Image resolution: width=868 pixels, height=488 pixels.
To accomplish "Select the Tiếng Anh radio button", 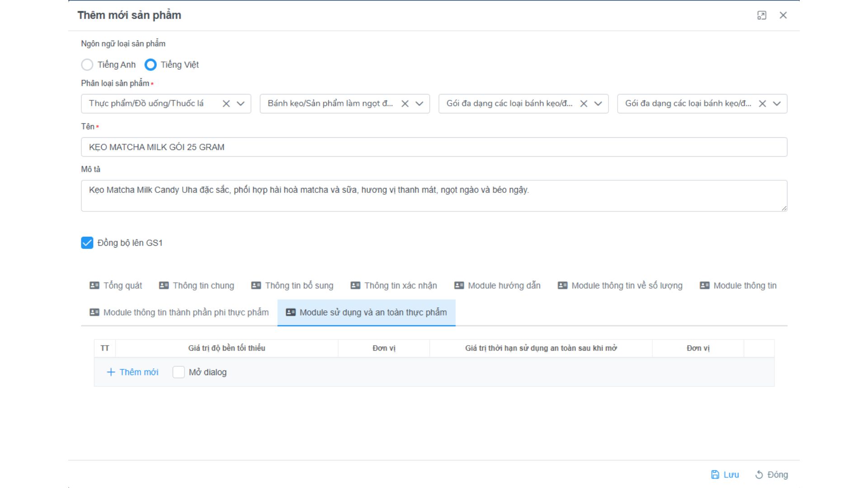I will (87, 65).
